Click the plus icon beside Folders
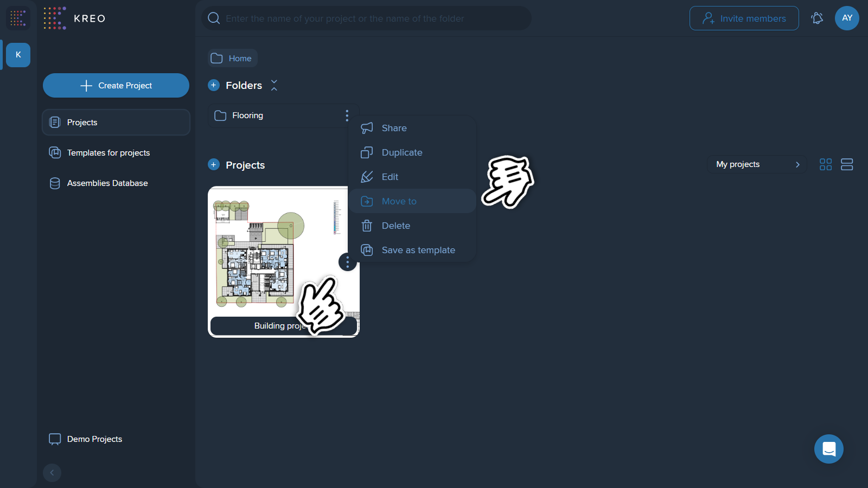 click(214, 85)
